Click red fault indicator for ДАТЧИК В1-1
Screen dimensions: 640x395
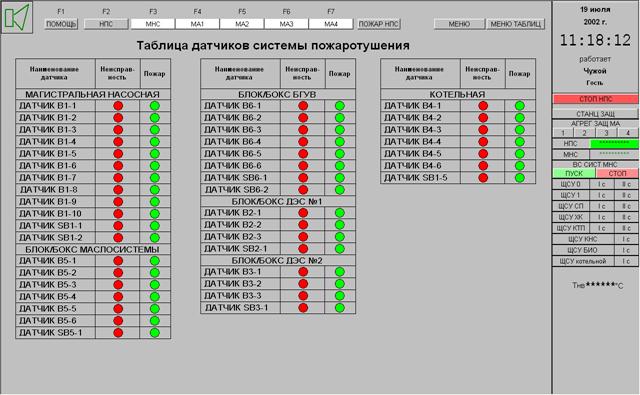[118, 106]
